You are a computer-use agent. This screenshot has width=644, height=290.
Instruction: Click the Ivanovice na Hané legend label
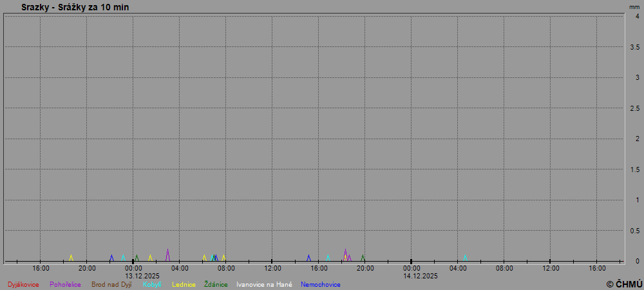264,284
